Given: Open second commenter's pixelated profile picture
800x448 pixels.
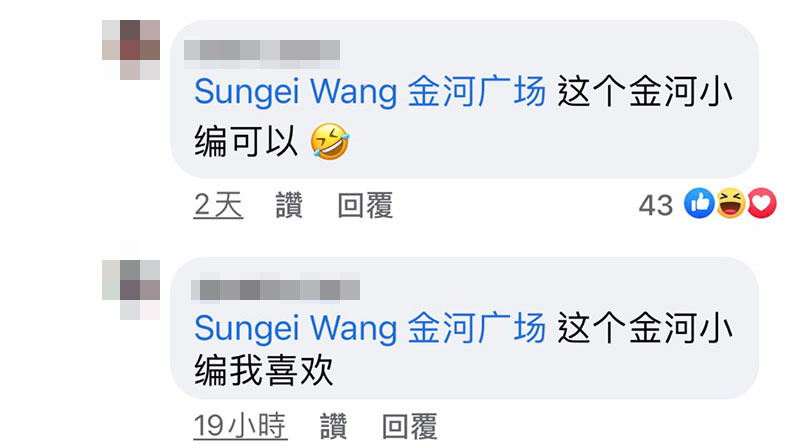Looking at the screenshot, I should [131, 290].
